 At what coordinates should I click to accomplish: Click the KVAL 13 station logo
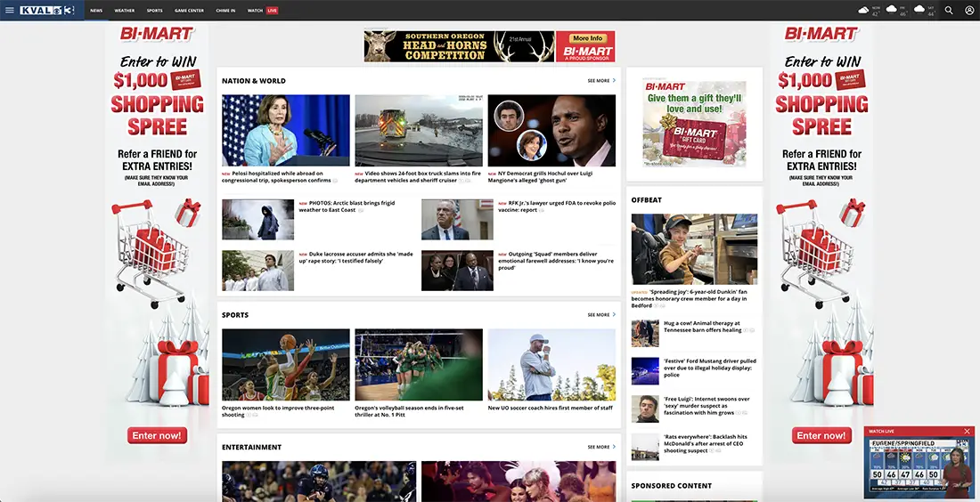coord(47,10)
